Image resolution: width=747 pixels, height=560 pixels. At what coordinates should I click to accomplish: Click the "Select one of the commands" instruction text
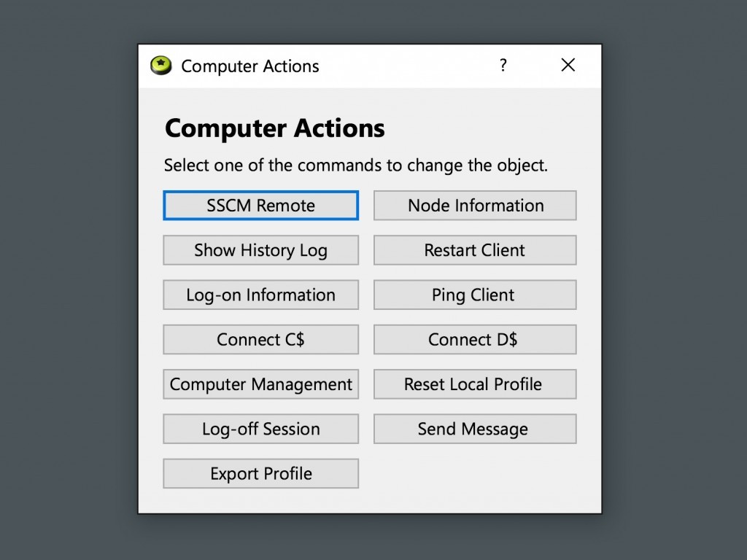click(355, 165)
